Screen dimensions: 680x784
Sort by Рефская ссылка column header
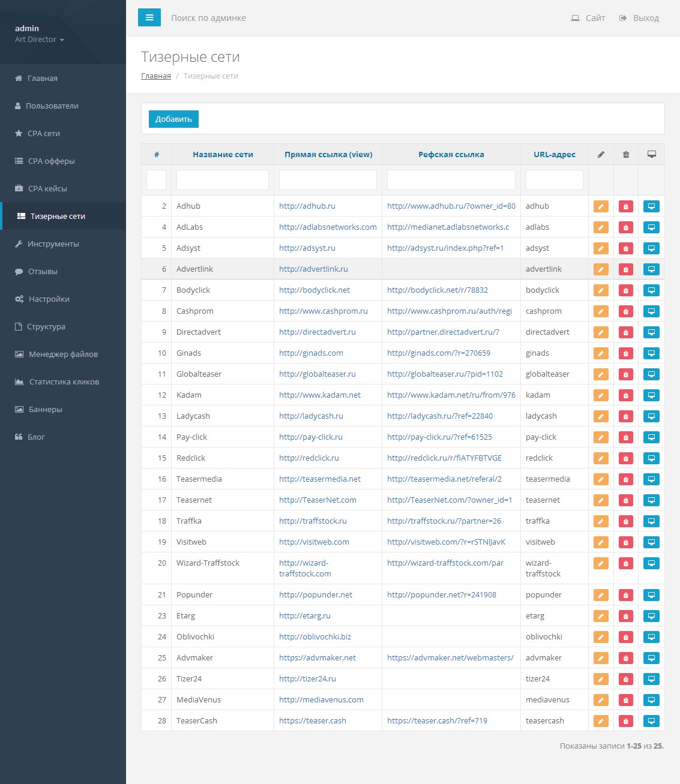451,154
